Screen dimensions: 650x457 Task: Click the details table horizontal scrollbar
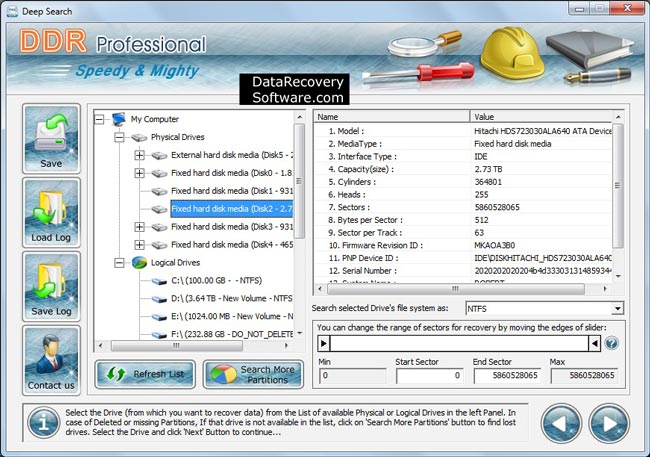(455, 289)
